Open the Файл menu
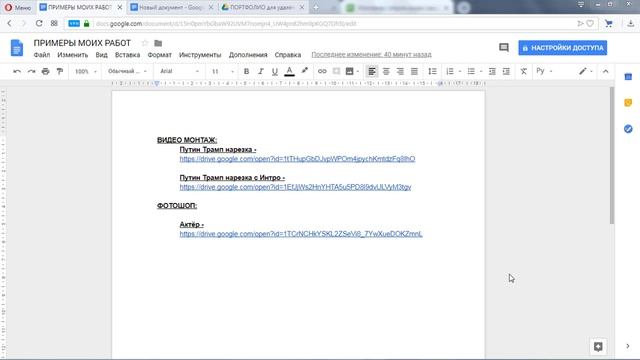640x360 pixels. point(42,55)
